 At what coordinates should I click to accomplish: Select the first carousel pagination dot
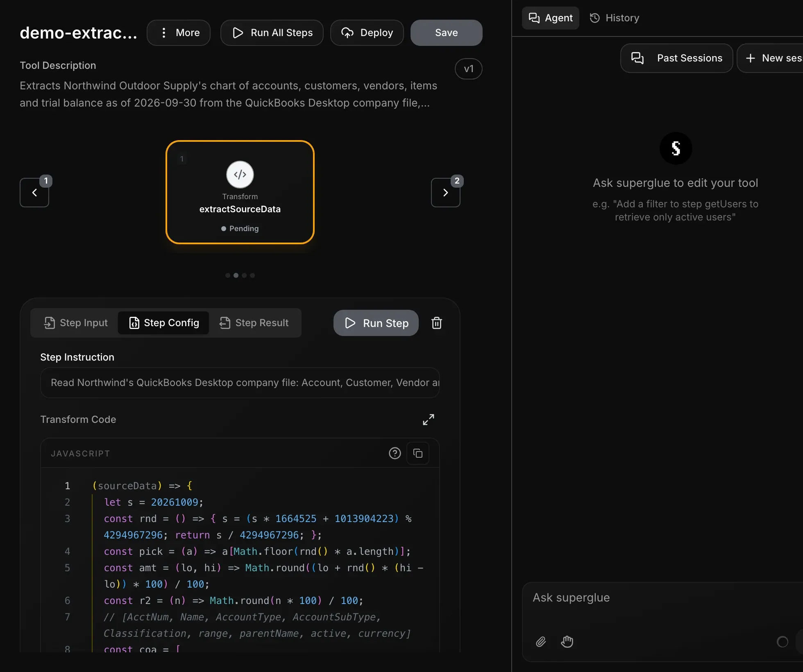[228, 275]
